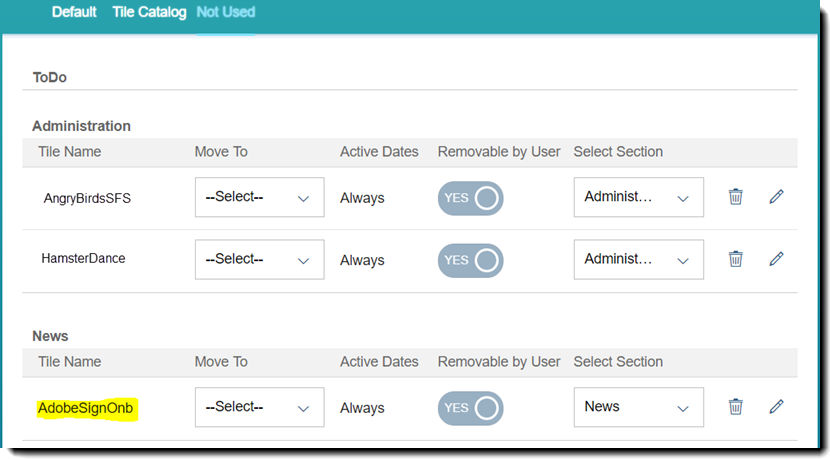The width and height of the screenshot is (830, 459).
Task: Click the highlighted AdobeSignOnb tile name
Action: click(86, 408)
